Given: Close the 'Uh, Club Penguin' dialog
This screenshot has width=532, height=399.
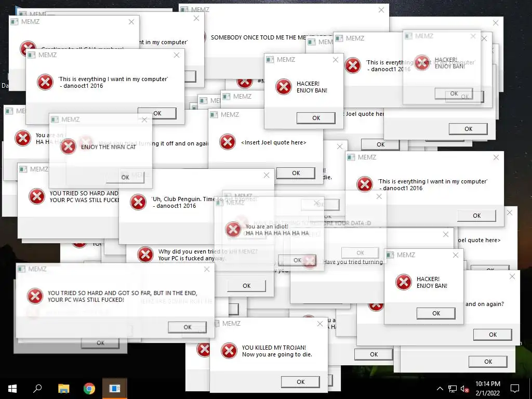Looking at the screenshot, I should pyautogui.click(x=267, y=175).
